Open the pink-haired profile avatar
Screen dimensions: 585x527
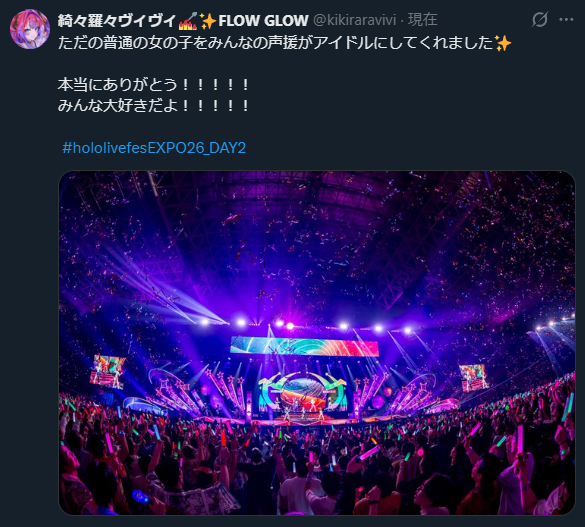pos(29,29)
